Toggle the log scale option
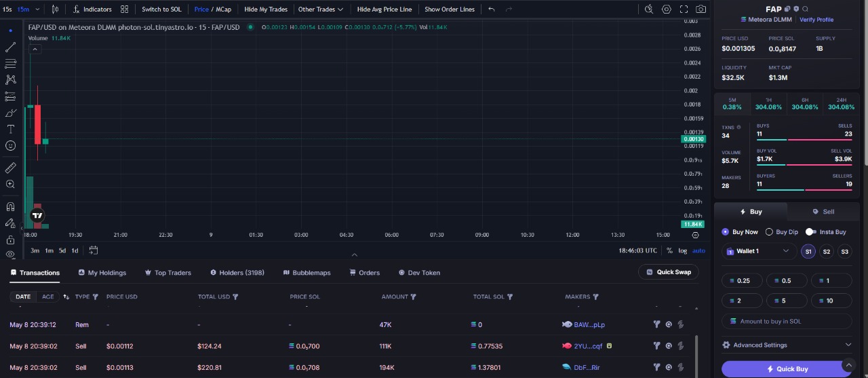This screenshot has height=378, width=868. [x=683, y=250]
